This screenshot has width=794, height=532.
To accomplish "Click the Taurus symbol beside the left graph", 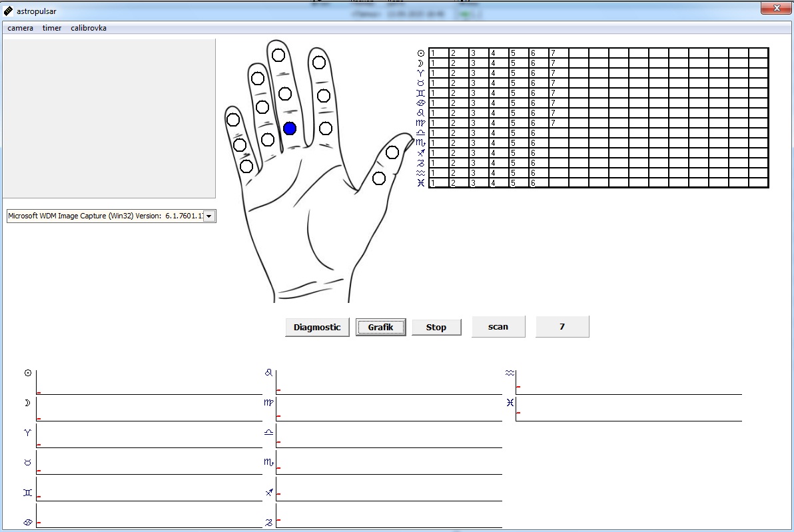I will 27,462.
